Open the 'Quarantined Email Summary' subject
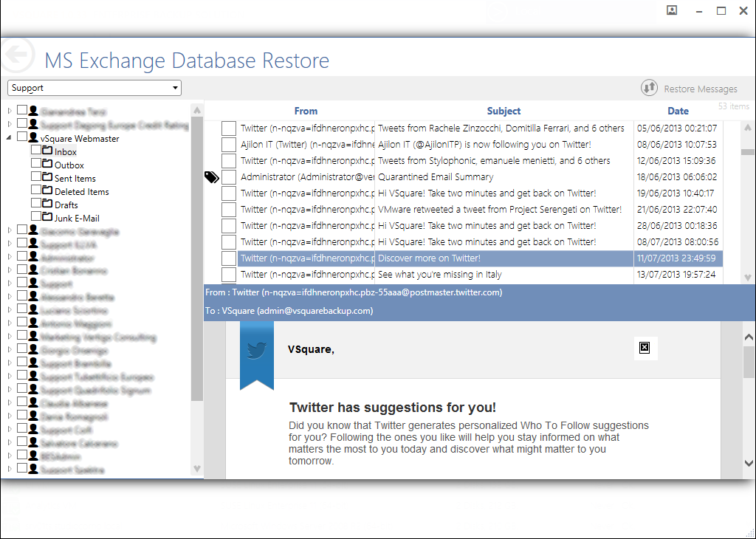 (x=436, y=177)
